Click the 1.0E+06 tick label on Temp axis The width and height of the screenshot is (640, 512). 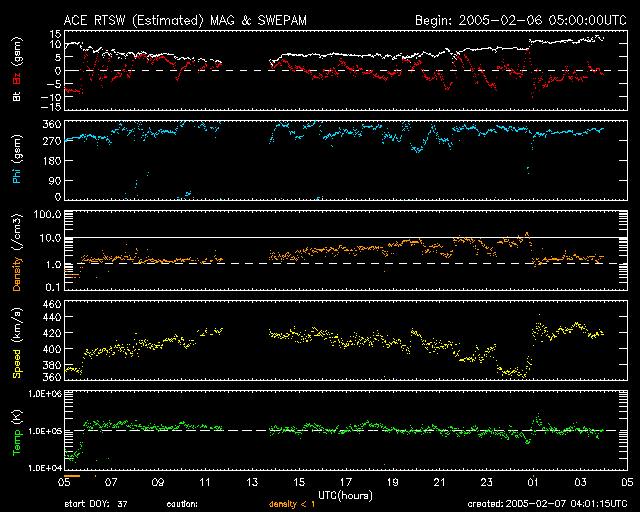42,394
